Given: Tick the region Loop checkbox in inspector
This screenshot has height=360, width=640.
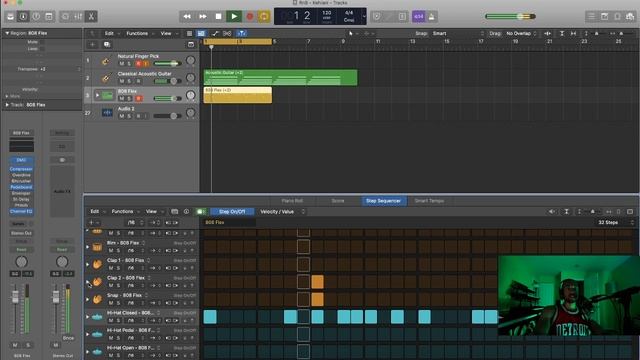Looking at the screenshot, I should coord(42,49).
